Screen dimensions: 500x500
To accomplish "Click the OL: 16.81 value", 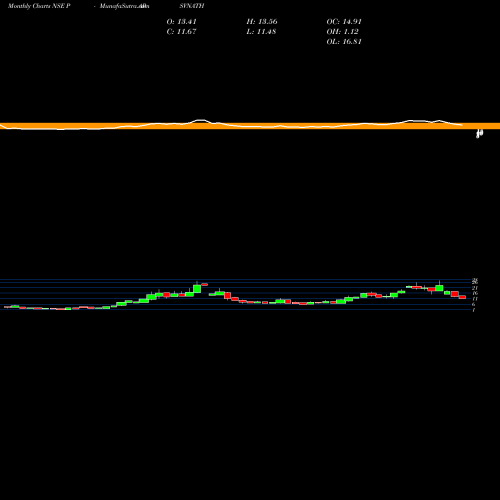I will coord(344,42).
